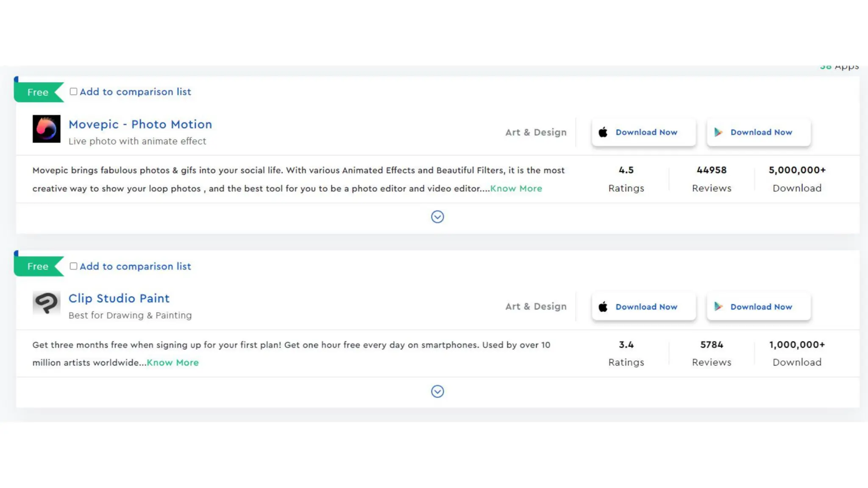The width and height of the screenshot is (868, 488).
Task: Check Clip Studio Paint's comparison list checkbox
Action: 73,266
